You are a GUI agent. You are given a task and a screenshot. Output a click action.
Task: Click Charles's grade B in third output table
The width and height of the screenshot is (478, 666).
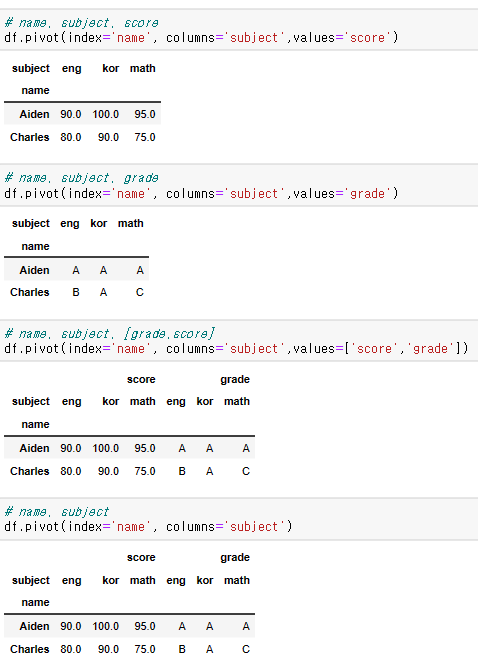click(182, 471)
